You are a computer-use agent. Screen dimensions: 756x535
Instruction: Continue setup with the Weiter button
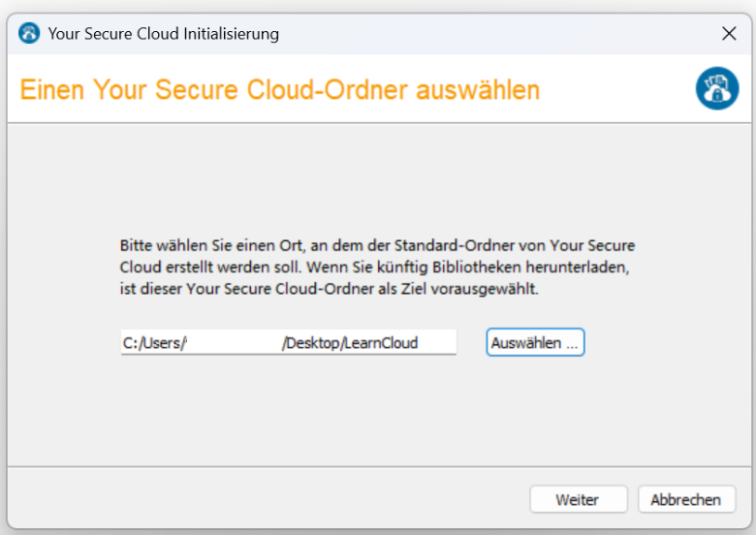(x=579, y=499)
